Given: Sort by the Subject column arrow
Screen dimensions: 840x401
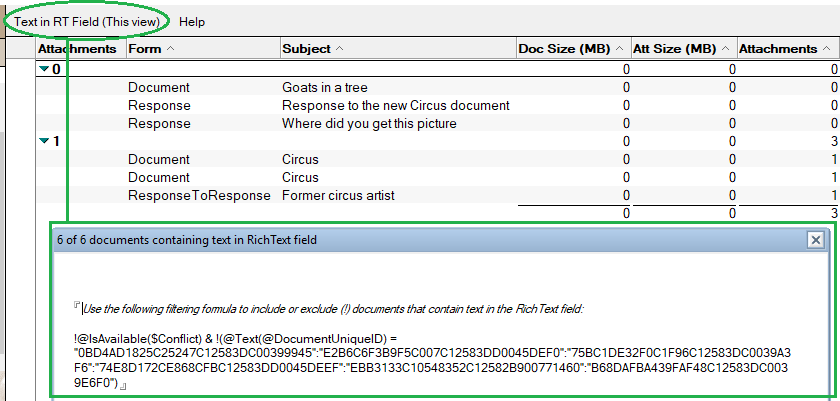Looking at the screenshot, I should tap(339, 49).
